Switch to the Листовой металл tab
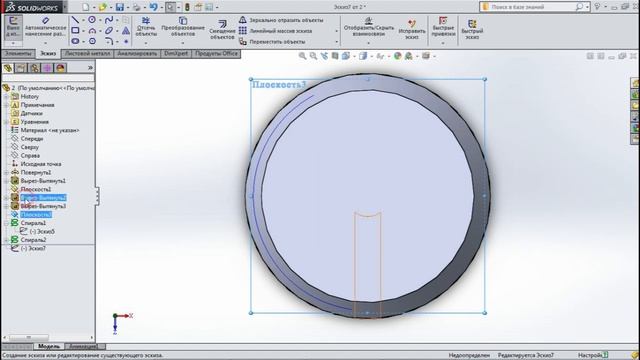Image resolution: width=640 pixels, height=360 pixels. coord(87,54)
